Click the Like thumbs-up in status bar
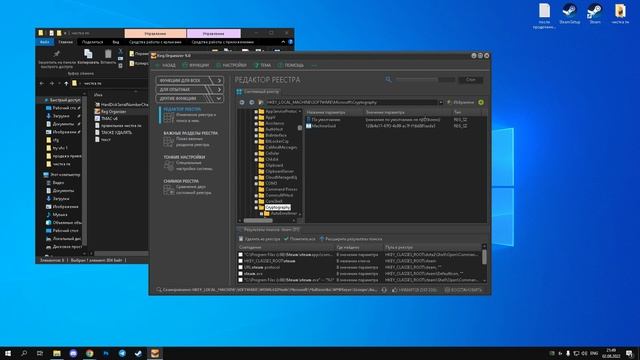Screen dimensions: 640x360 (414, 290)
